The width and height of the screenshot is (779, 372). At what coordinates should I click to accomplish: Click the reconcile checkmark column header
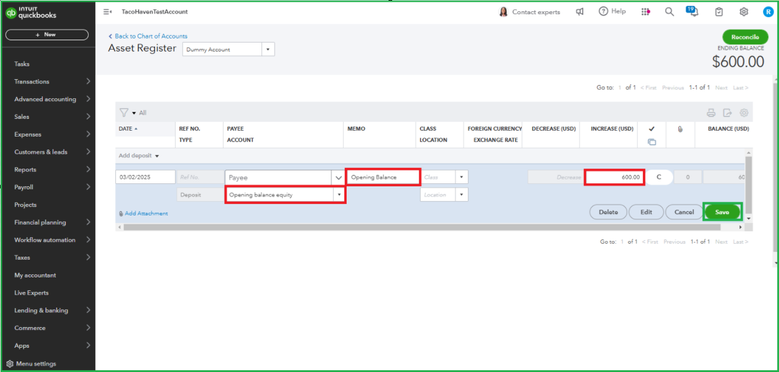[652, 129]
